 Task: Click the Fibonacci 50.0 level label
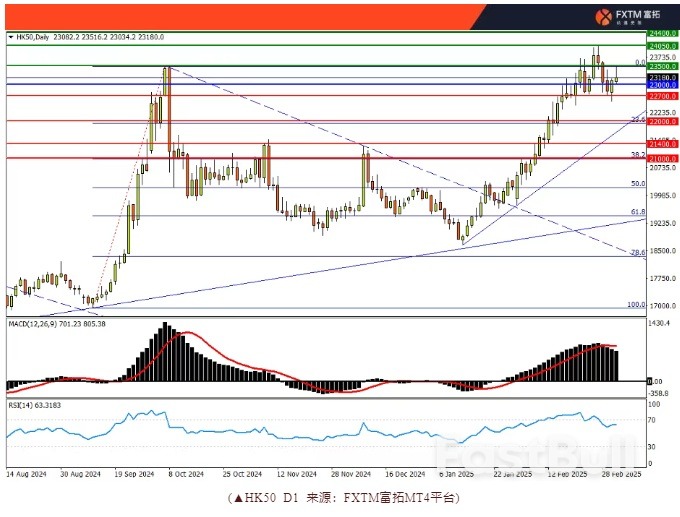click(637, 184)
